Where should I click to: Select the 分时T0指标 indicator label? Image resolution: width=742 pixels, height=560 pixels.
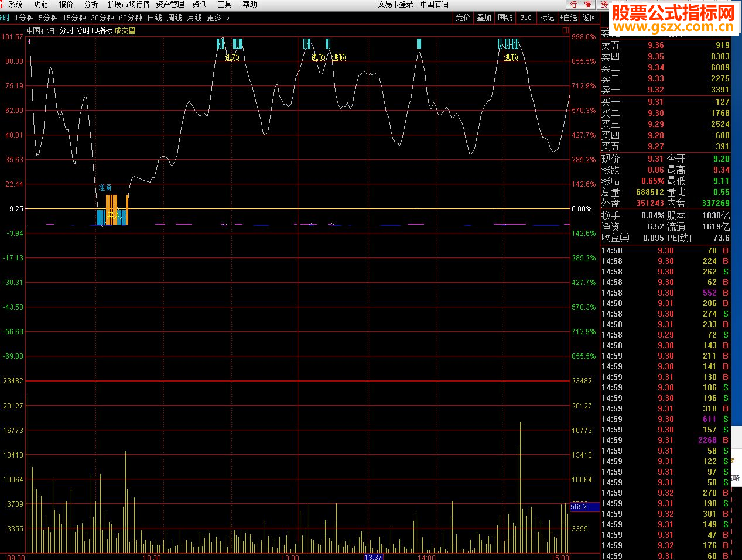[94, 30]
